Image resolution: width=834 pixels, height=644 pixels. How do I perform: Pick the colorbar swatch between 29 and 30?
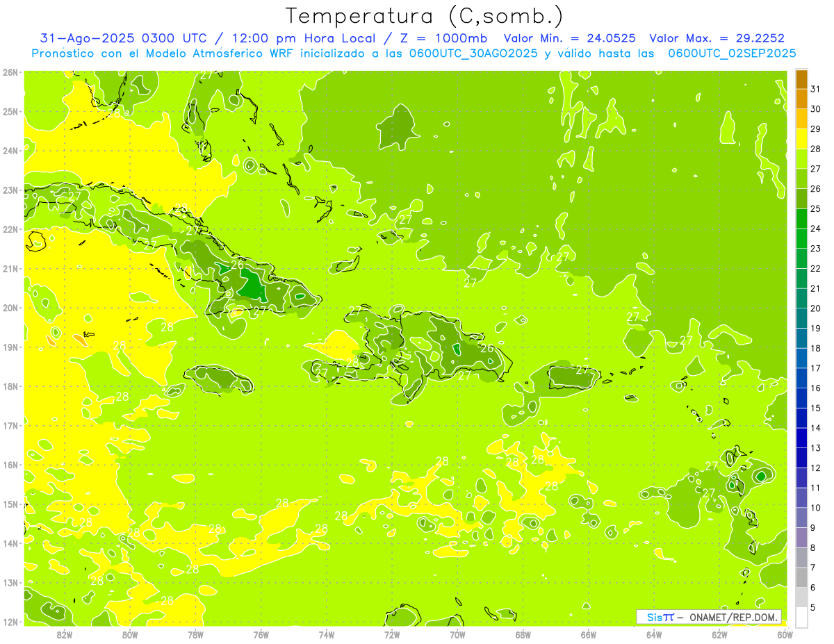pyautogui.click(x=801, y=119)
